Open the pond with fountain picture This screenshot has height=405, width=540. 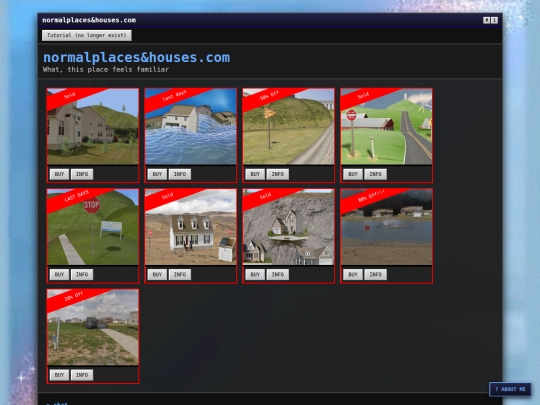point(386,227)
